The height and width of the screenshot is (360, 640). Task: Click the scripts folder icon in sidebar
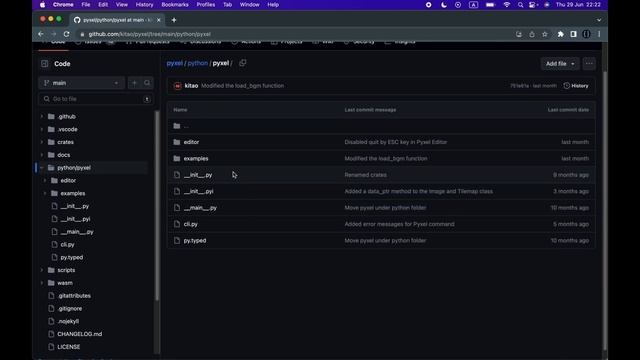coord(51,270)
